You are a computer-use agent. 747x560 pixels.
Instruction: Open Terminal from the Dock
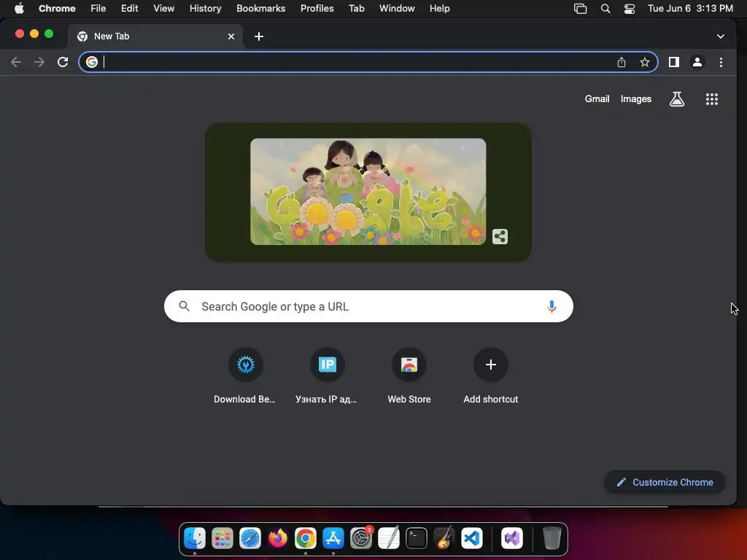coord(417,539)
